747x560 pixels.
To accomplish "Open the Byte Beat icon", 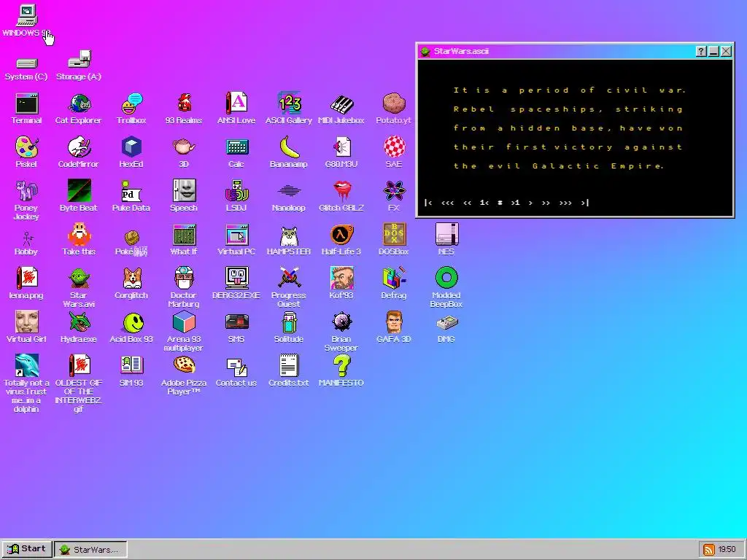I will 79,196.
